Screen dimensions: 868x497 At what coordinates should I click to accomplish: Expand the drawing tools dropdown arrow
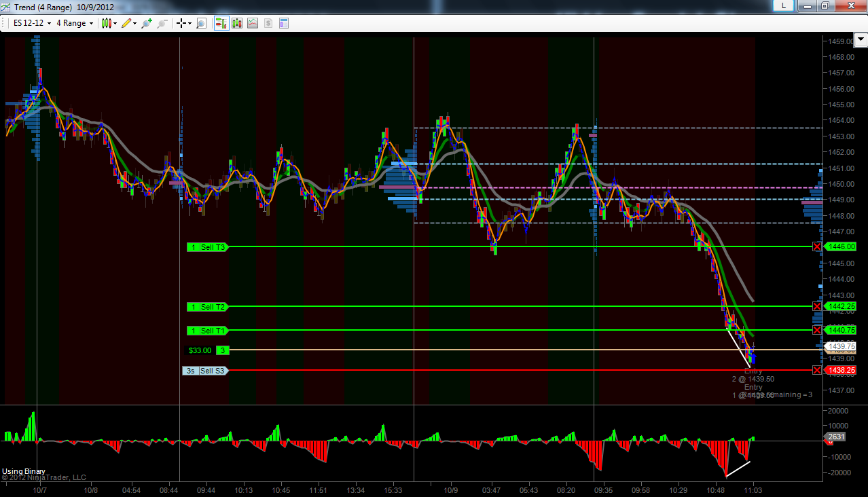pyautogui.click(x=134, y=23)
